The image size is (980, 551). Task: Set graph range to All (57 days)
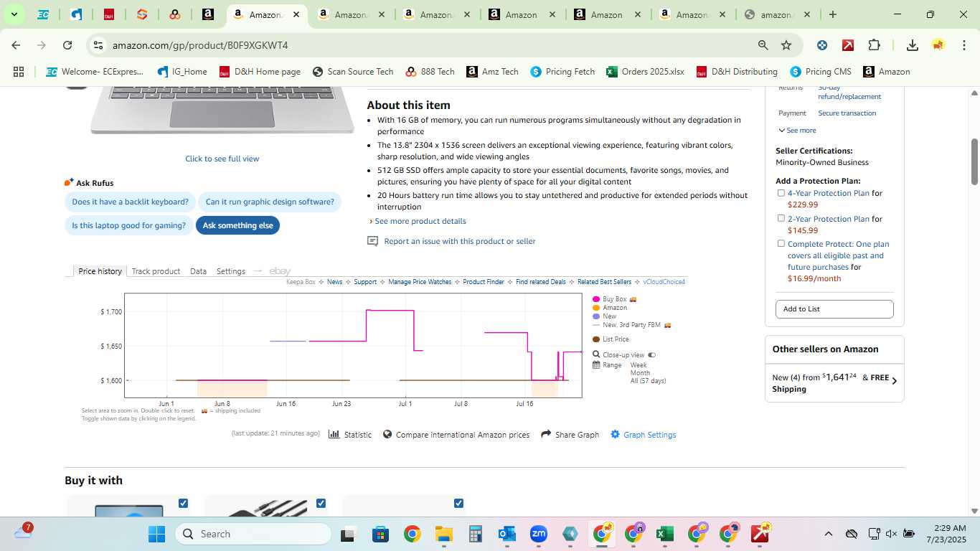[648, 381]
